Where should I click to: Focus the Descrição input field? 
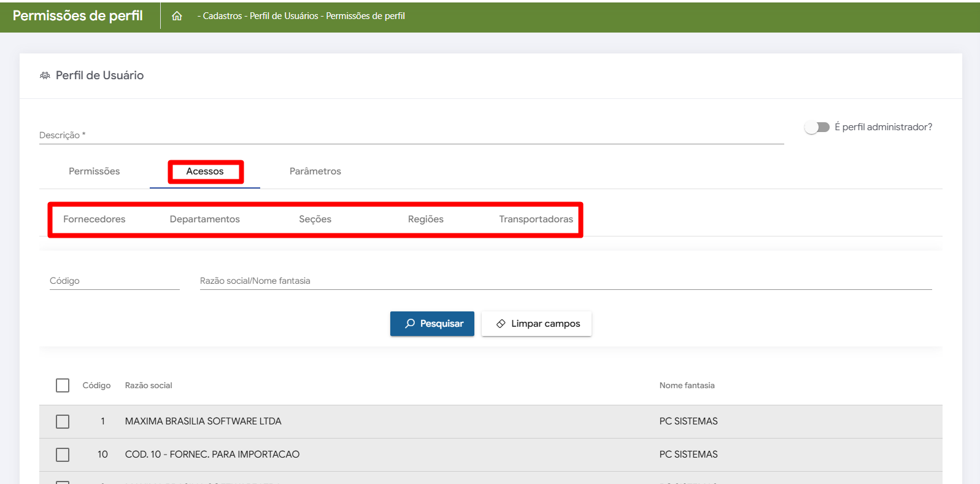click(x=411, y=135)
